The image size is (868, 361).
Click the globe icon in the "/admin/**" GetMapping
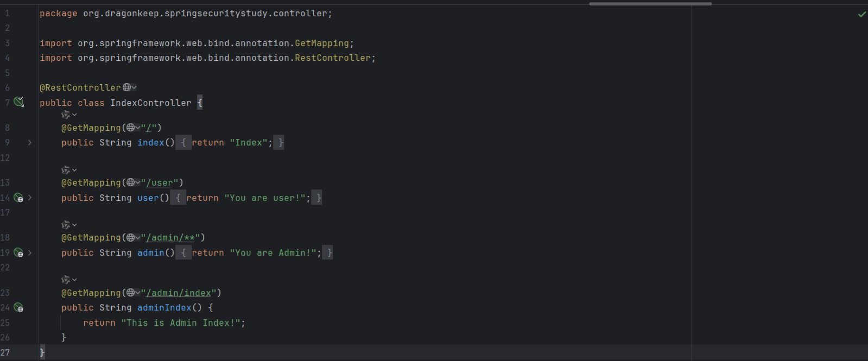coord(131,237)
